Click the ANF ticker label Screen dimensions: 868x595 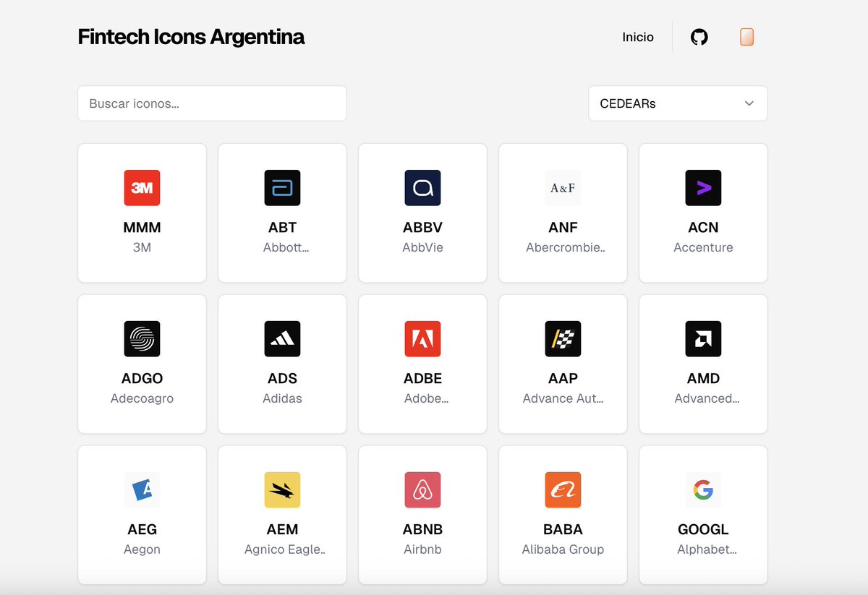(x=563, y=228)
